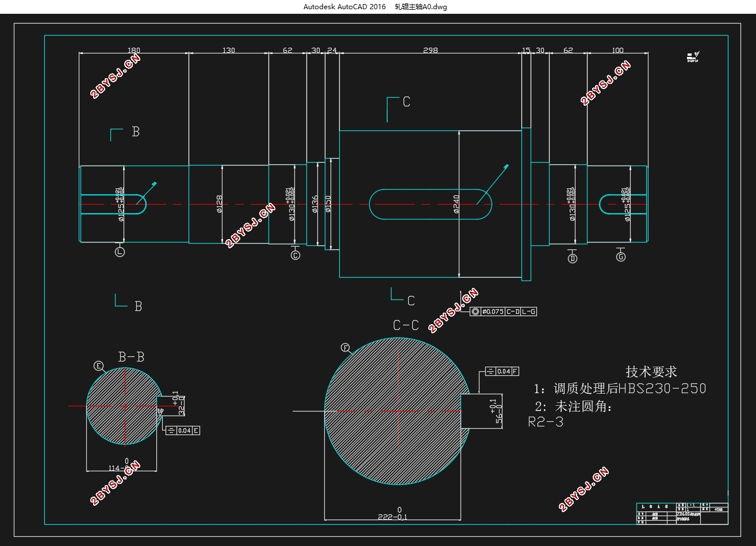Select the 15 length dimension text
The image size is (756, 546).
[x=526, y=51]
